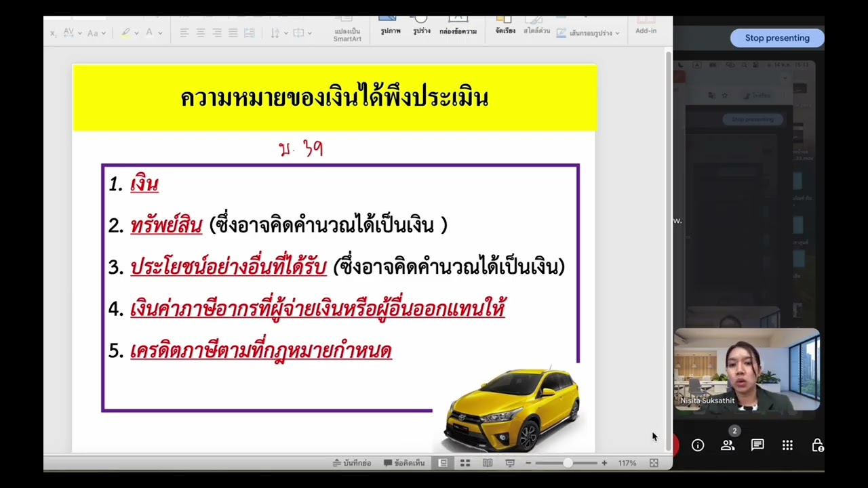868x488 pixels.
Task: Click the รูปร่าง (shapes) ribbon icon
Action: [421, 25]
